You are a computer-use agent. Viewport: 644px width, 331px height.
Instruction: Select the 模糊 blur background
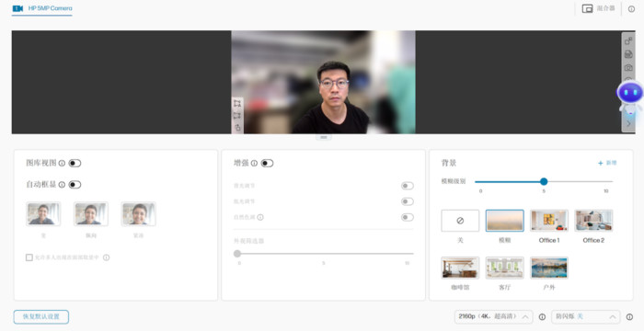[x=505, y=221]
